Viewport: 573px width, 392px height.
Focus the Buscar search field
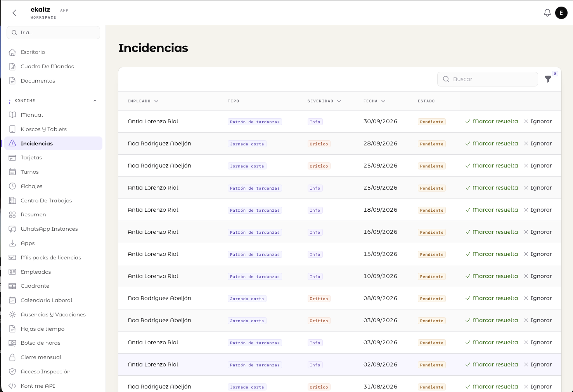coord(488,79)
